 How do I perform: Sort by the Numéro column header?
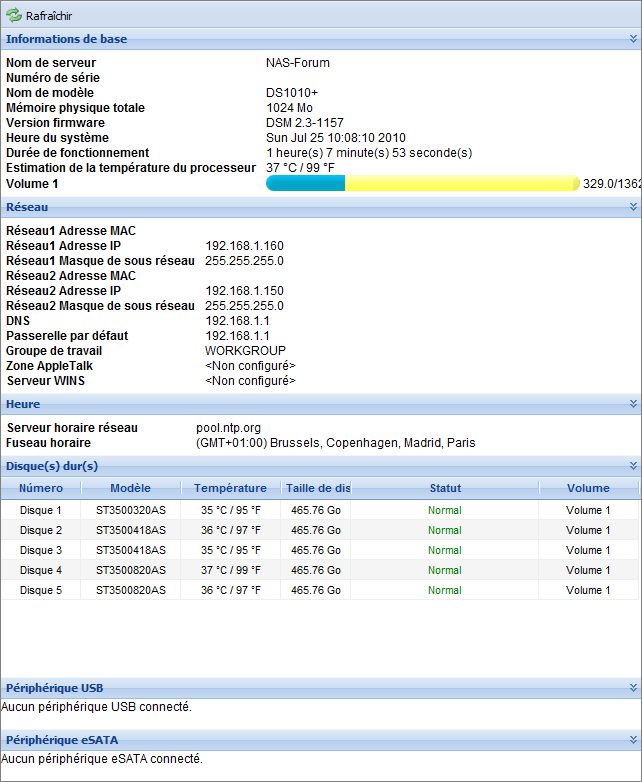[x=41, y=488]
